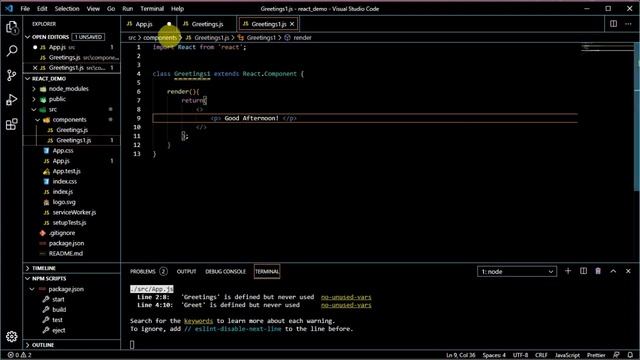Change language mode JavaScript in status bar
Viewport: 640px width, 360px height.
(567, 355)
